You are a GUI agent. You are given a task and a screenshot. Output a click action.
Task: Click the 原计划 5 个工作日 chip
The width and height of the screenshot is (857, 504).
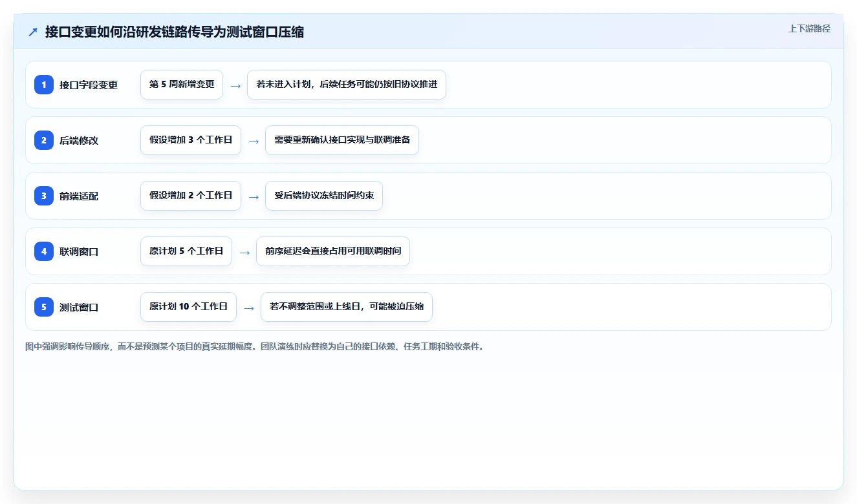[x=186, y=251]
